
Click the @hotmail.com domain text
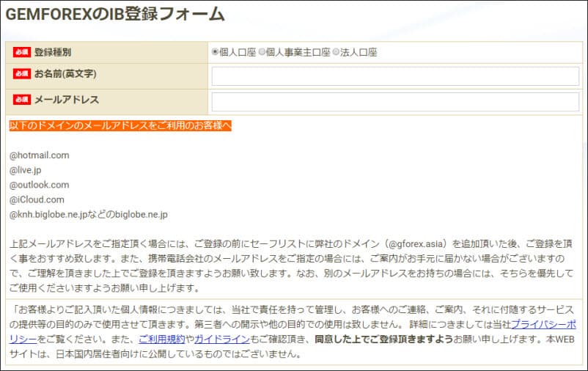[x=40, y=155]
